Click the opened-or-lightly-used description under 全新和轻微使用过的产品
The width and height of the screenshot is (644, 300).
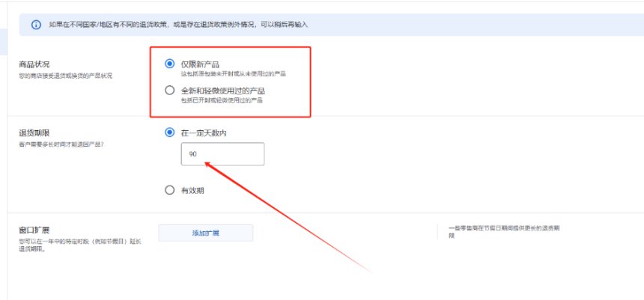pyautogui.click(x=226, y=100)
